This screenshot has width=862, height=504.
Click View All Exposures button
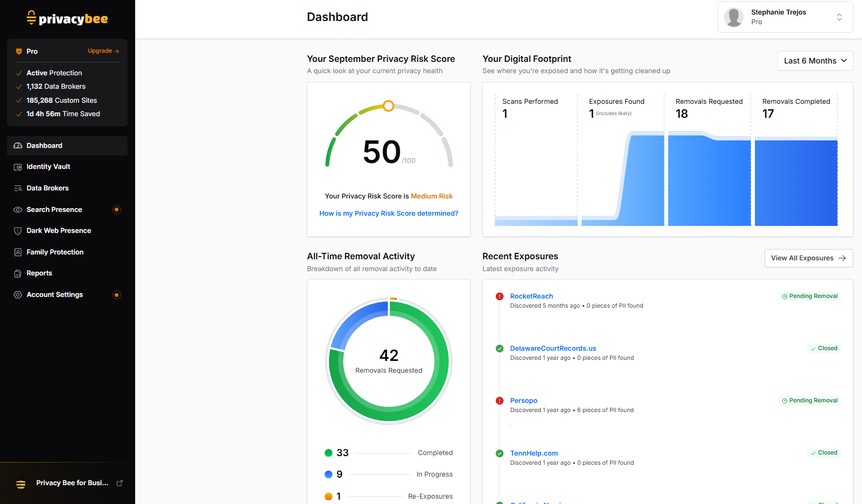[809, 258]
